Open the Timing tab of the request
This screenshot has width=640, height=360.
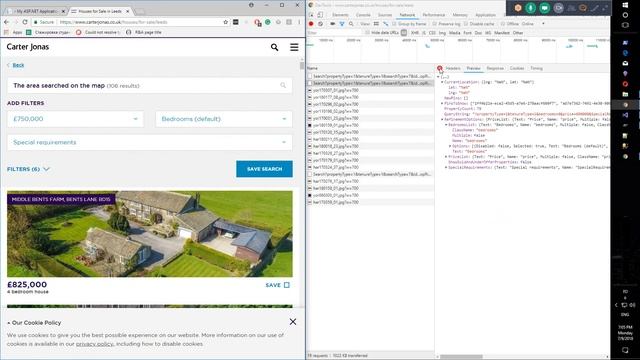coord(536,68)
